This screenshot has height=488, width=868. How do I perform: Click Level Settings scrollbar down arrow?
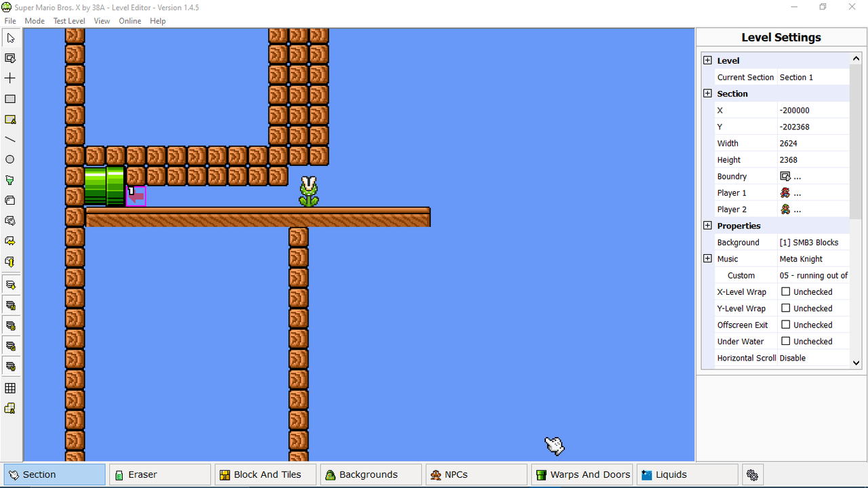[x=856, y=363]
